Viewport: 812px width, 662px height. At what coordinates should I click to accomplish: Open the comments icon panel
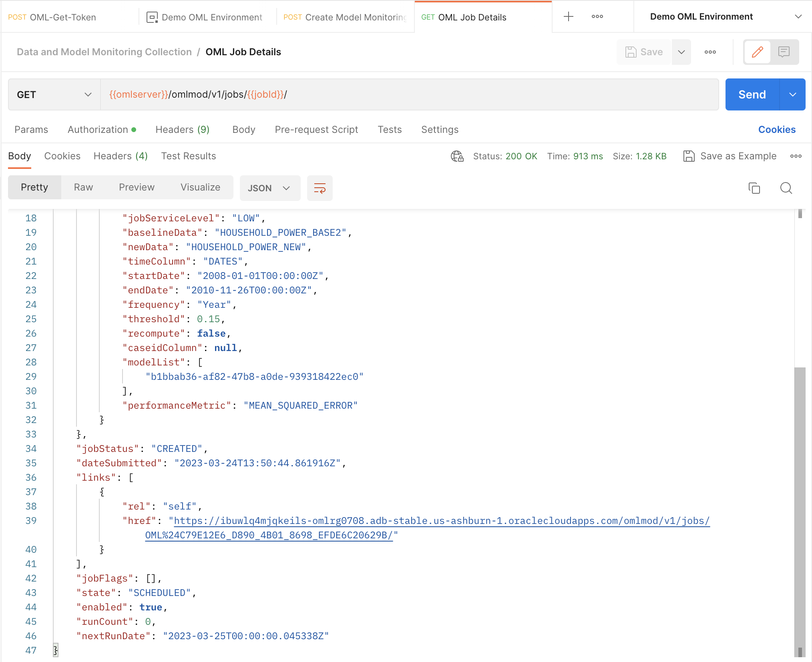point(784,52)
